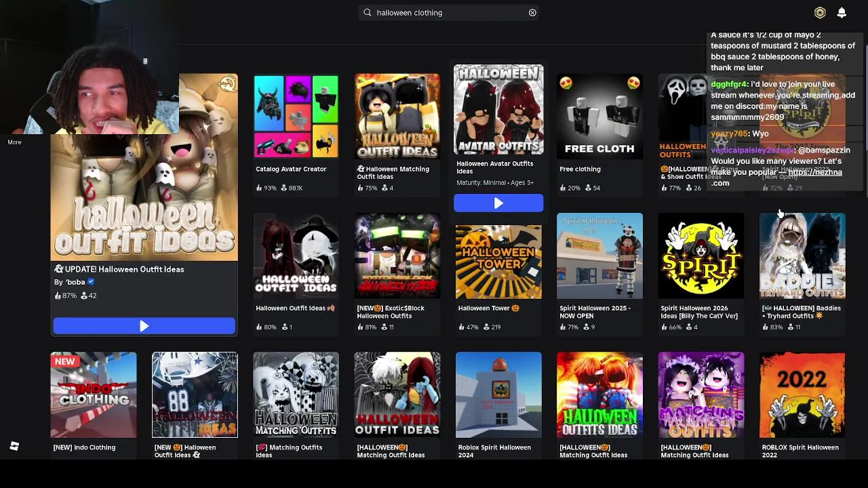Open Spirit Halloween 2026 Ideas thumbnail
Screen dimensions: 868x488
coord(701,256)
